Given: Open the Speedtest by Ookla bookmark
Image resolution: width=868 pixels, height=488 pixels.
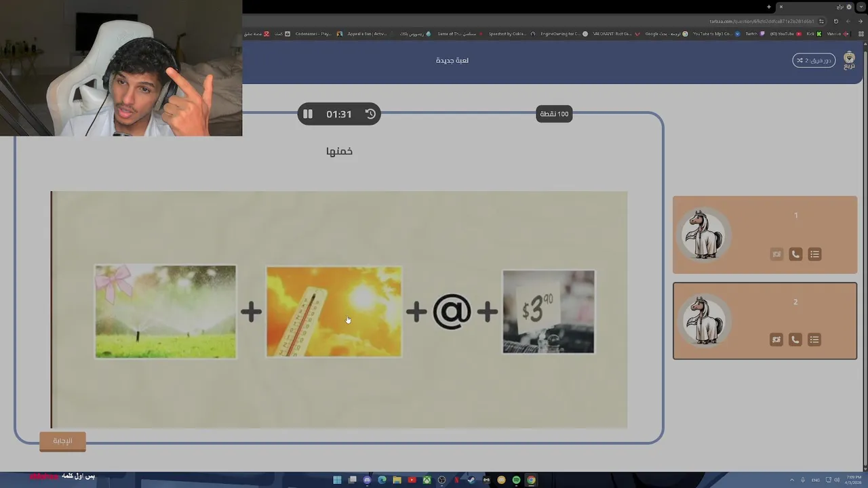Looking at the screenshot, I should (511, 33).
